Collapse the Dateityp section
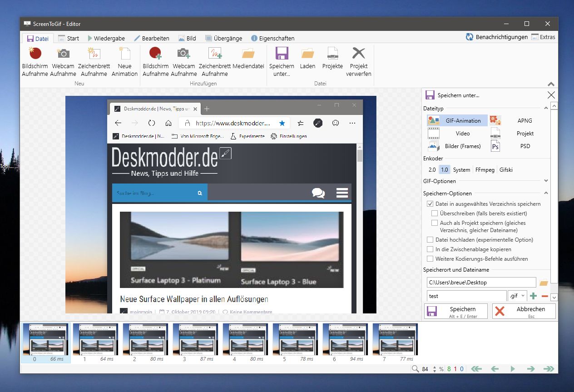Image resolution: width=574 pixels, height=392 pixels. [546, 109]
